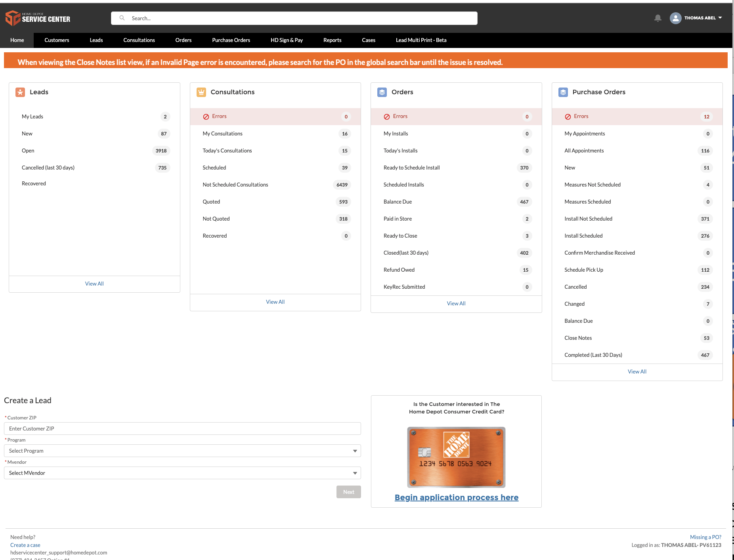Click Begin application process here link

coord(457,497)
